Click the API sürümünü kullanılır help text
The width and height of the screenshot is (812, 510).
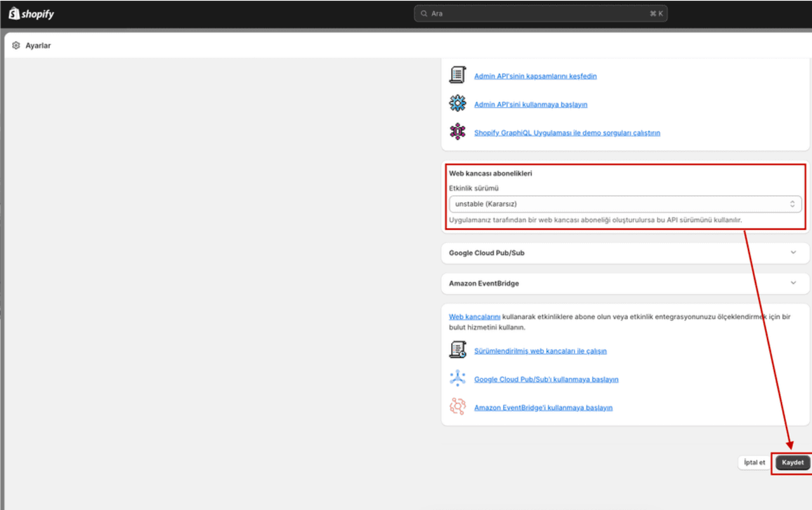click(x=596, y=220)
